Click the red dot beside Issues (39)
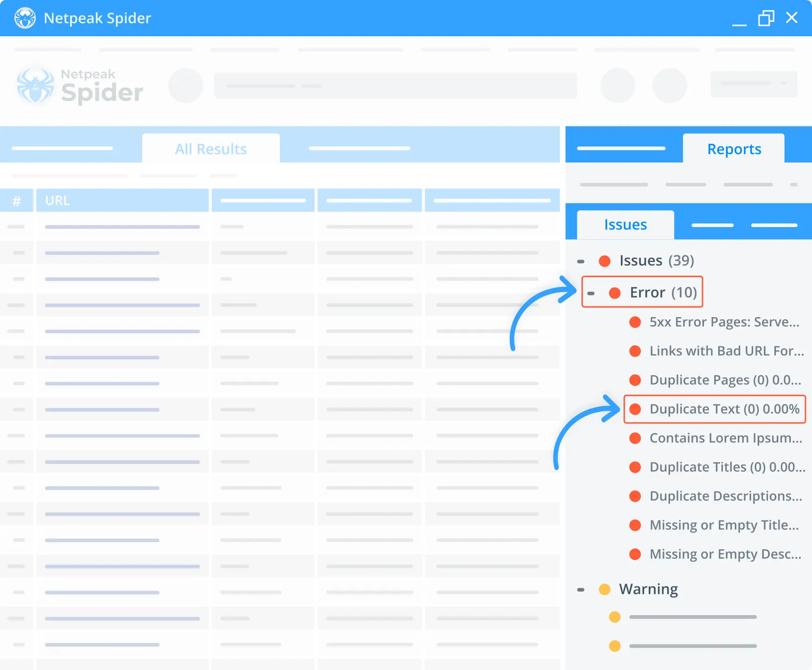Viewport: 812px width, 670px height. click(604, 261)
